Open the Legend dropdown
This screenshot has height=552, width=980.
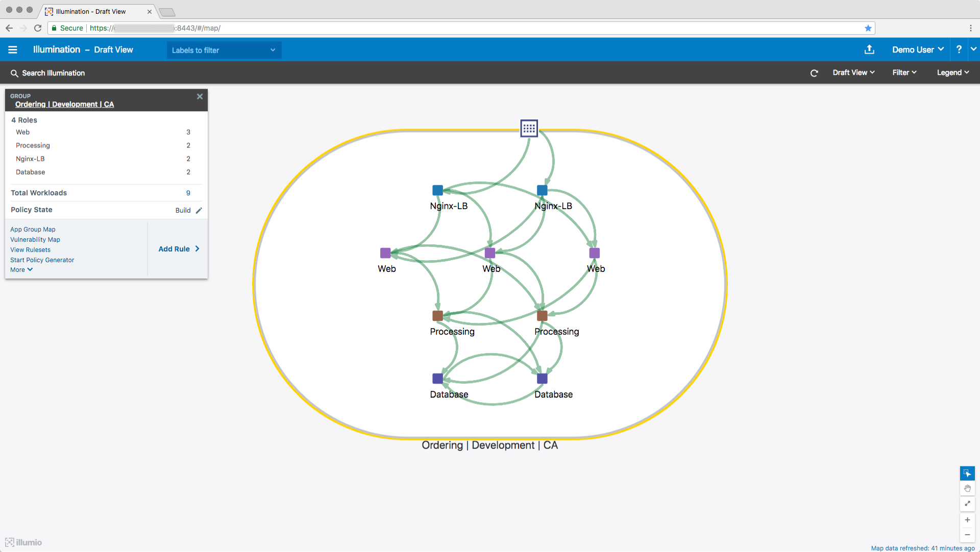pos(953,73)
